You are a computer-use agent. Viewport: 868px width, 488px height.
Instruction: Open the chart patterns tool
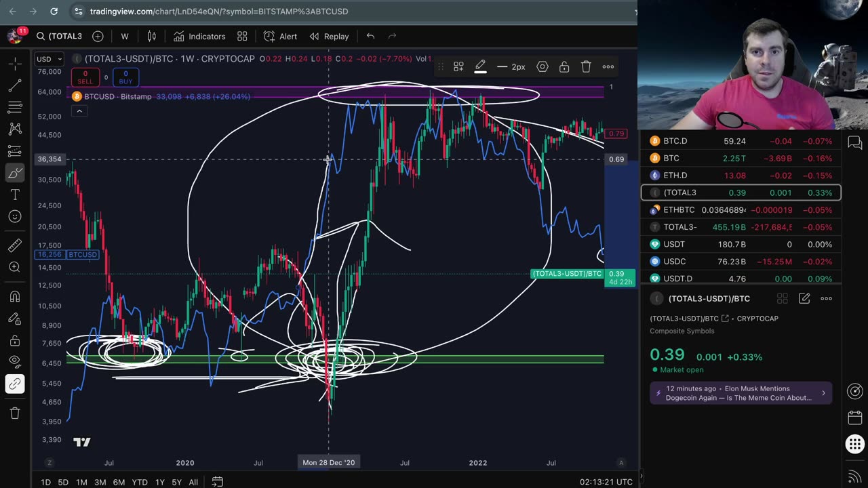tap(15, 129)
